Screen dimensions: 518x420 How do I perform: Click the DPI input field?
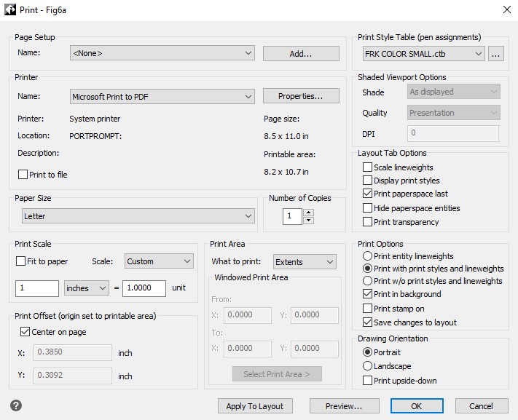click(x=453, y=133)
